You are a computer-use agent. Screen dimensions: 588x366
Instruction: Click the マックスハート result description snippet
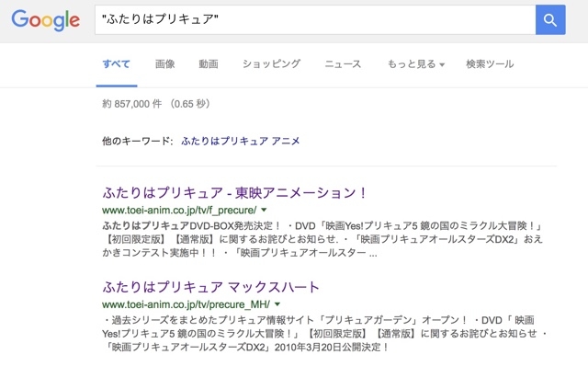click(324, 333)
